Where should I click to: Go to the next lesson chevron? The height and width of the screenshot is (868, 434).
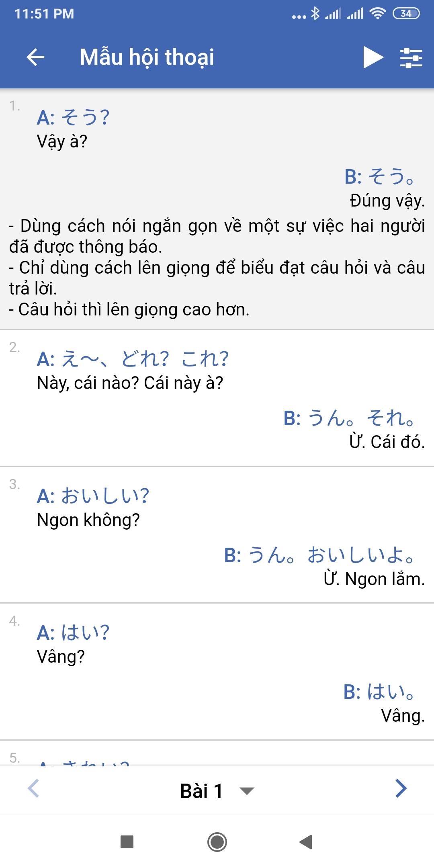coord(401,788)
